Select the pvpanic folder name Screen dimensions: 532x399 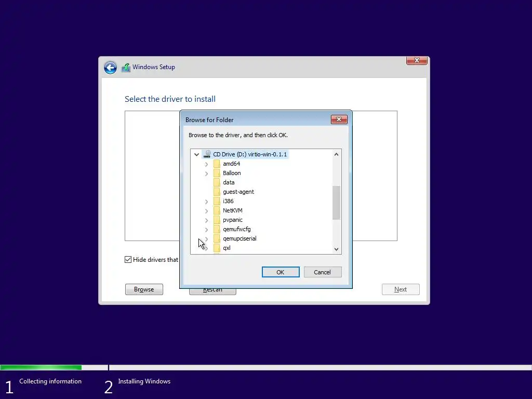pyautogui.click(x=232, y=220)
